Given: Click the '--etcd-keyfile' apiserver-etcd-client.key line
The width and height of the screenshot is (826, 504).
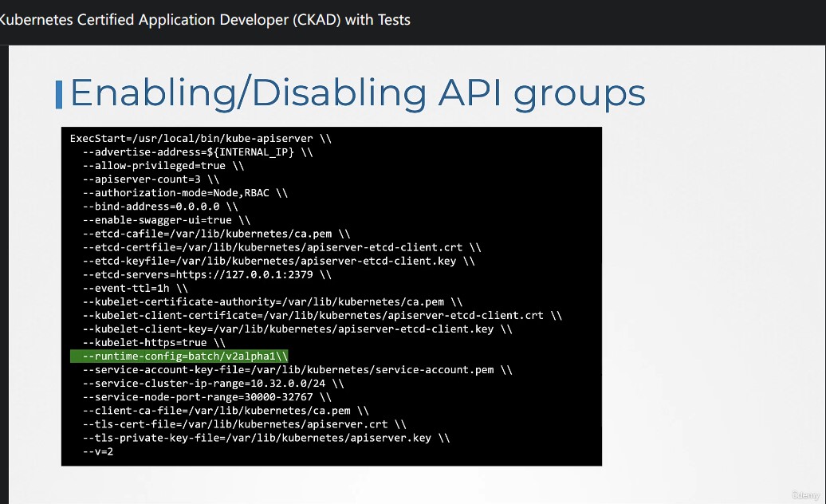Looking at the screenshot, I should [279, 262].
